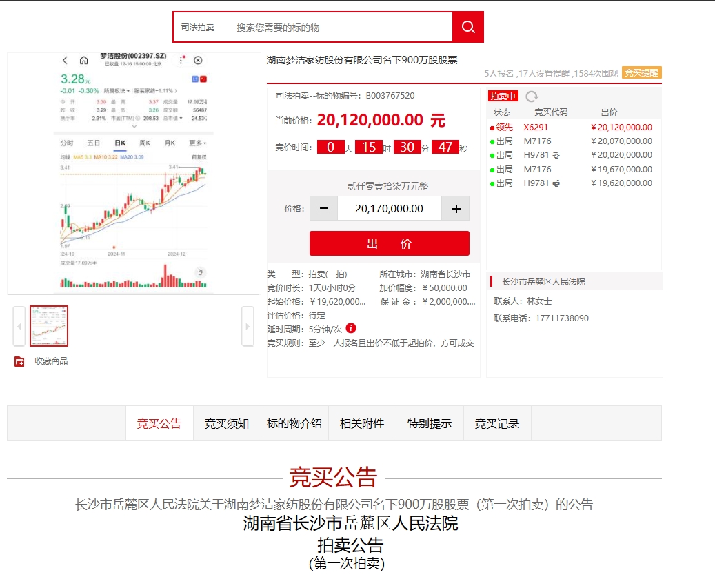
Task: Click bid row ￥20,020,000.00 by H9781
Action: 571,155
